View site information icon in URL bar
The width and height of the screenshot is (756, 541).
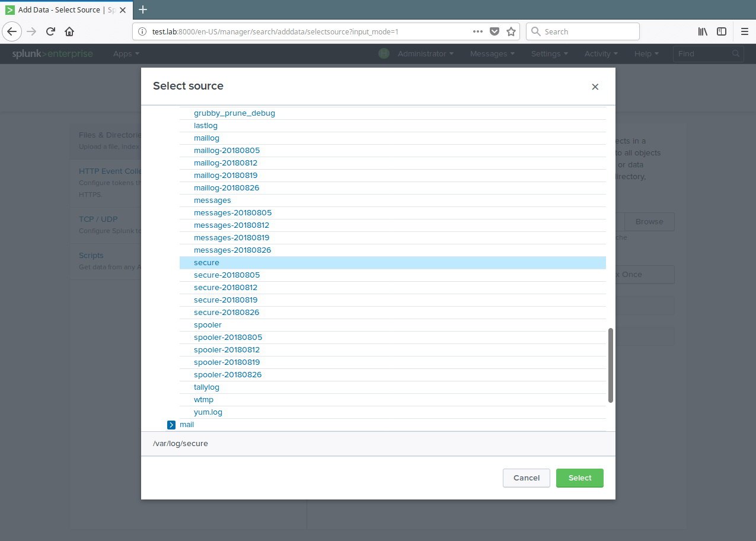pos(142,31)
